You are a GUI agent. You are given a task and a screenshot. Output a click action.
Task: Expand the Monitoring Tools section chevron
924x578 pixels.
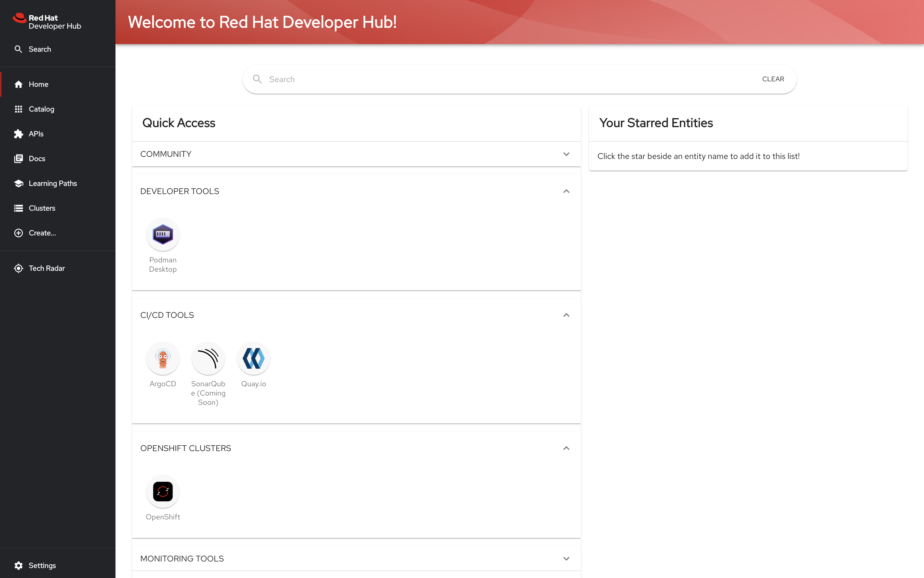[566, 558]
